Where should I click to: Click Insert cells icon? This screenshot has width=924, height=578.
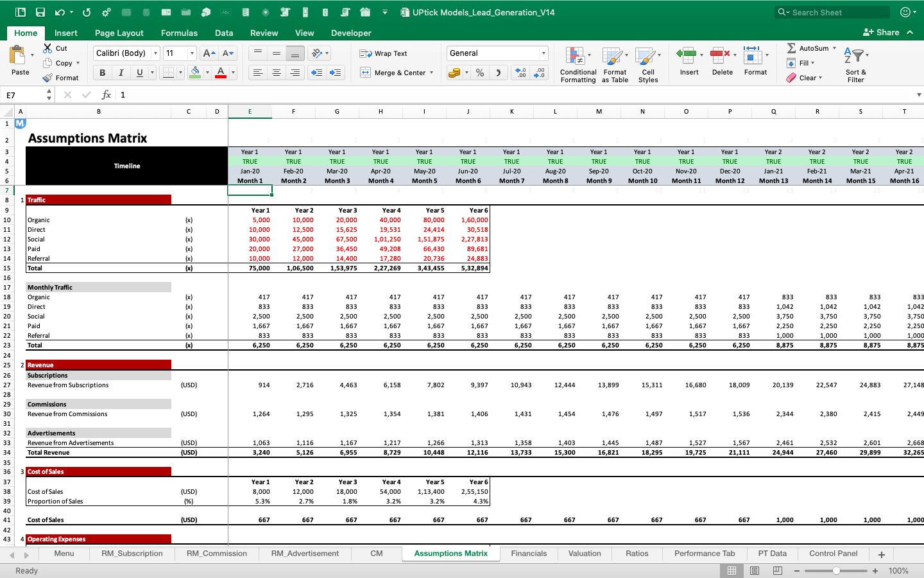(x=687, y=55)
